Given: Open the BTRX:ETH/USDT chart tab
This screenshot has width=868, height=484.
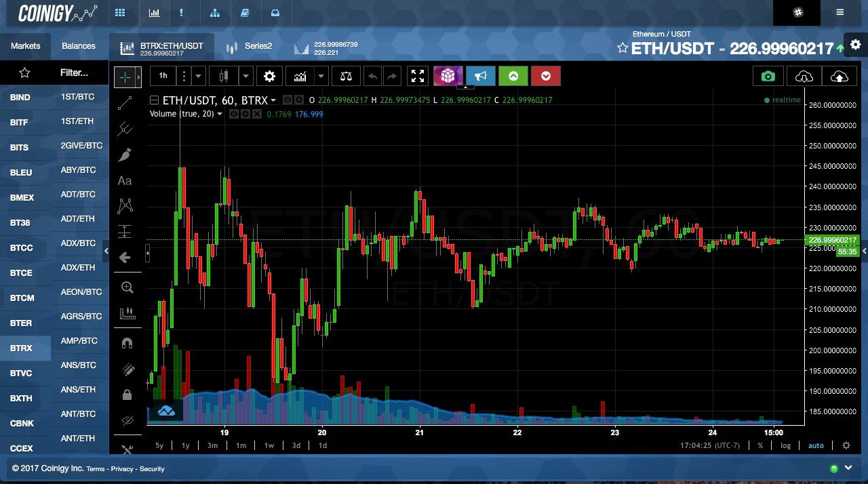Looking at the screenshot, I should tap(162, 47).
